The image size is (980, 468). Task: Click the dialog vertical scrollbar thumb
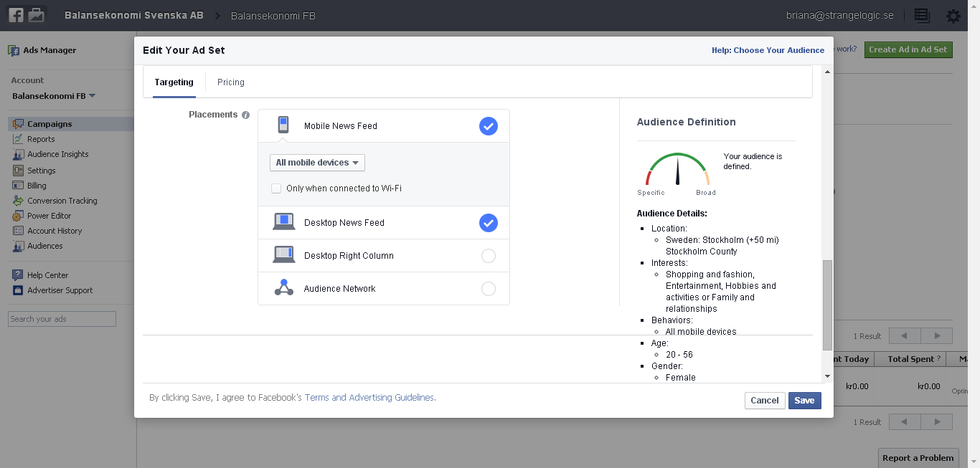pyautogui.click(x=827, y=305)
